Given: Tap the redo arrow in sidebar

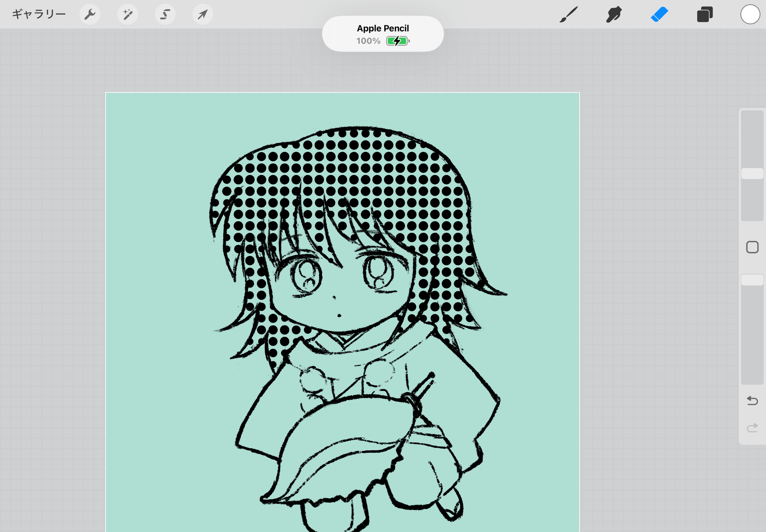Looking at the screenshot, I should 752,428.
